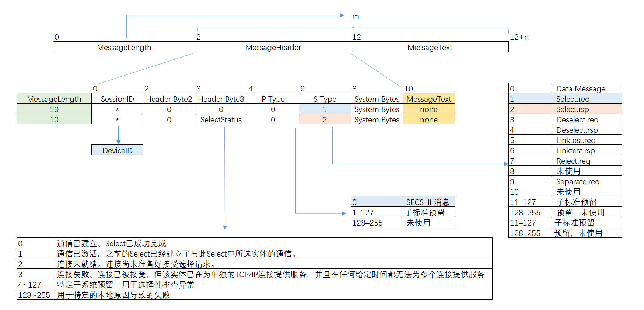The height and width of the screenshot is (310, 644).
Task: Click the blue S Type value 1 cell
Action: [x=325, y=109]
